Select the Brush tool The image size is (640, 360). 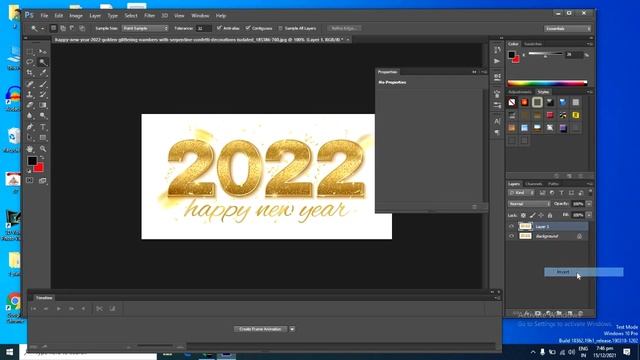click(43, 84)
